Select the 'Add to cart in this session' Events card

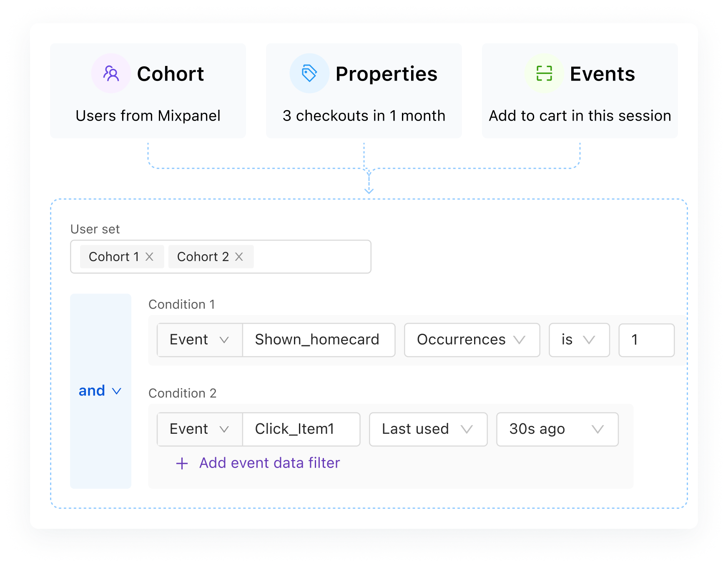click(x=580, y=90)
